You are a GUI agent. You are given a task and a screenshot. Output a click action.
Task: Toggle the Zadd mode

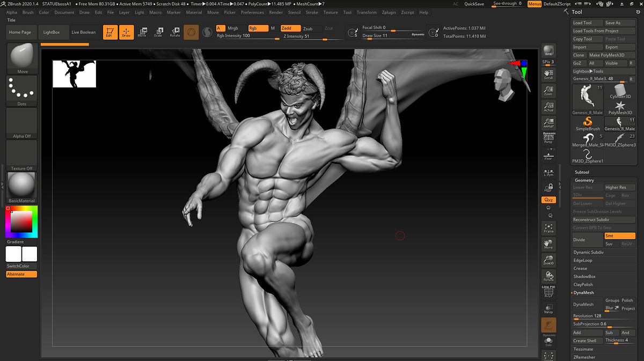click(290, 28)
